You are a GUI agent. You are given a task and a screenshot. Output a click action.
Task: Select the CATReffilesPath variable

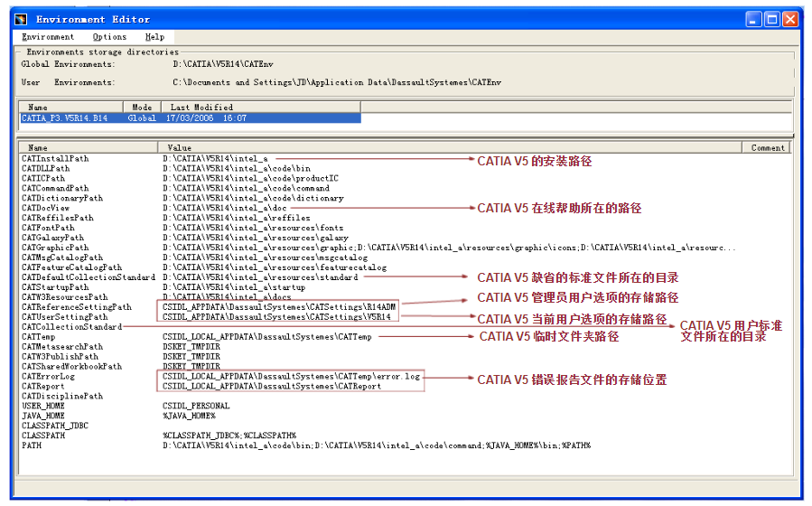click(58, 218)
